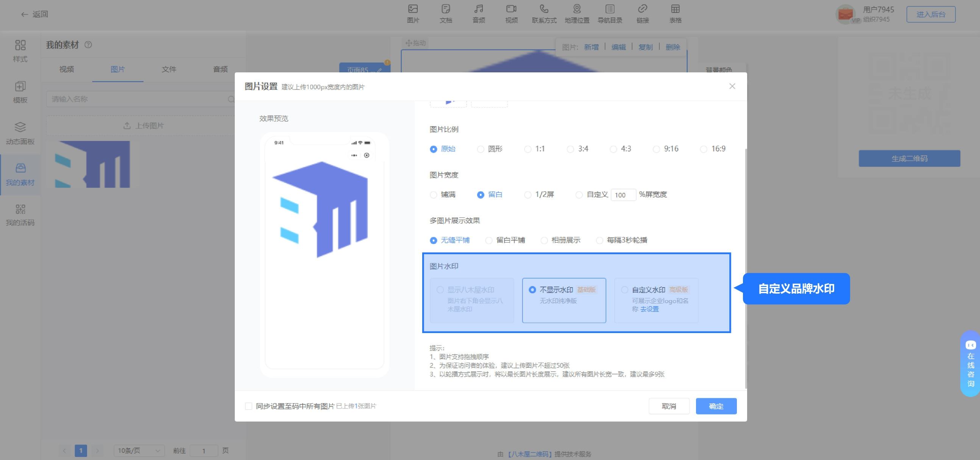
Task: Click the 文档 document icon
Action: [445, 14]
